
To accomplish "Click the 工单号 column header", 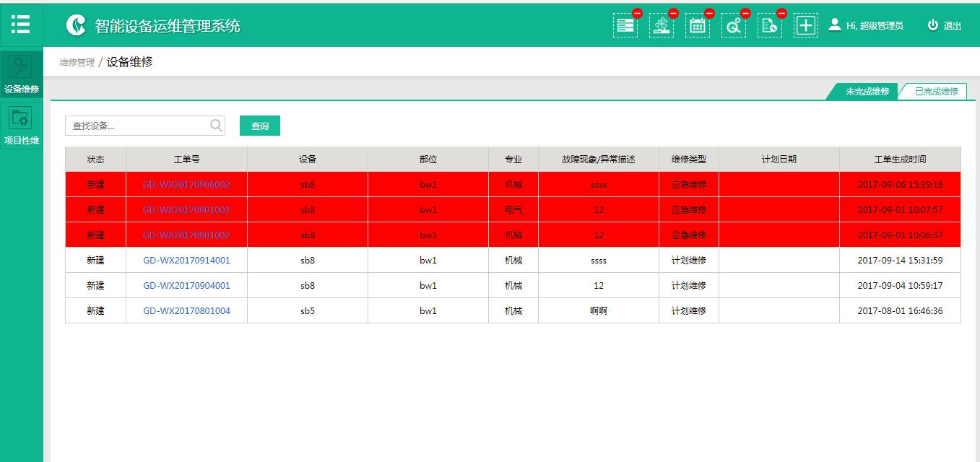I will (x=186, y=159).
